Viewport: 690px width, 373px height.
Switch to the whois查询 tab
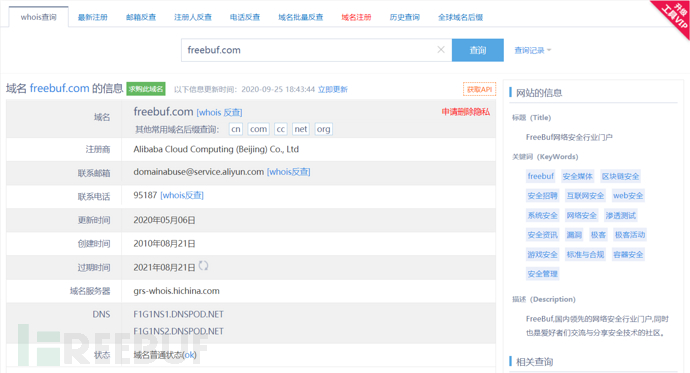39,17
